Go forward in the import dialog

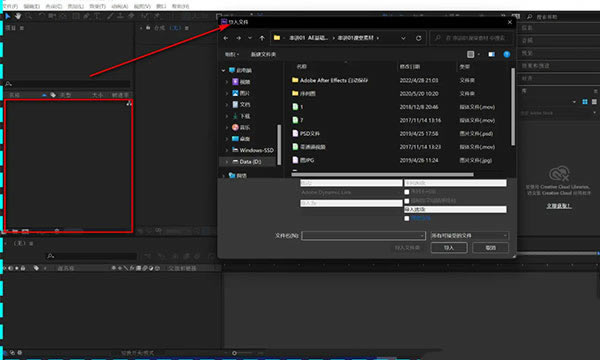click(x=238, y=38)
